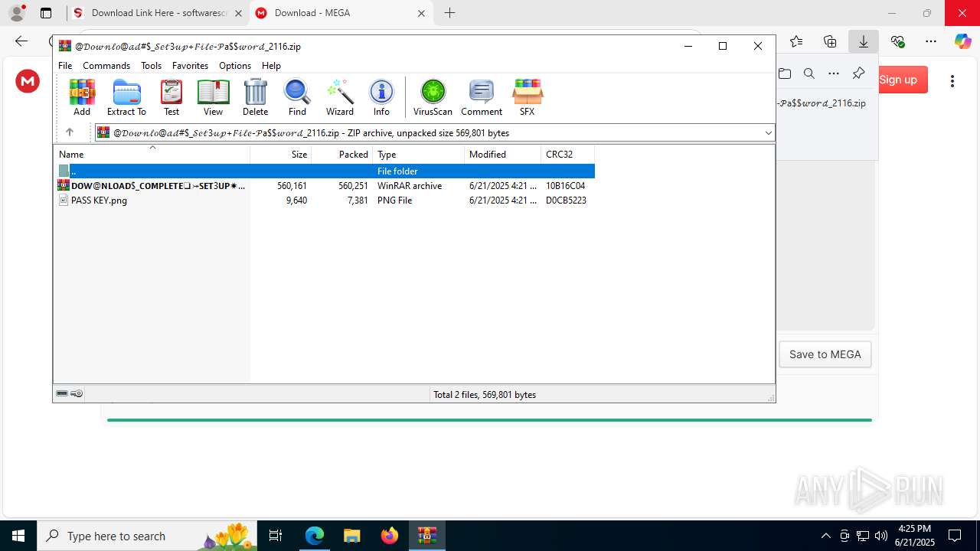Click the Delete trash can icon
Image resolution: width=980 pixels, height=551 pixels.
tap(255, 97)
